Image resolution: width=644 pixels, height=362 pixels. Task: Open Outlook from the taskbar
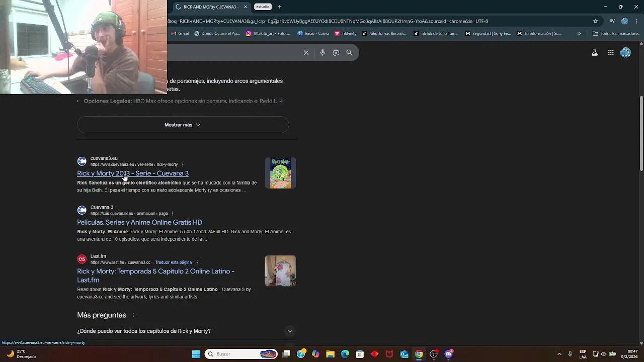click(x=404, y=354)
